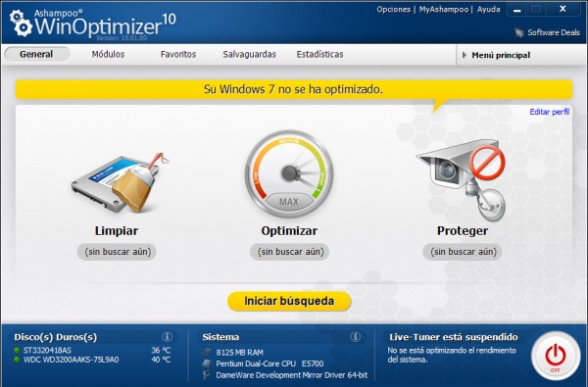
Task: Click green status dot for WDC WD3200AAKS
Action: 17,360
